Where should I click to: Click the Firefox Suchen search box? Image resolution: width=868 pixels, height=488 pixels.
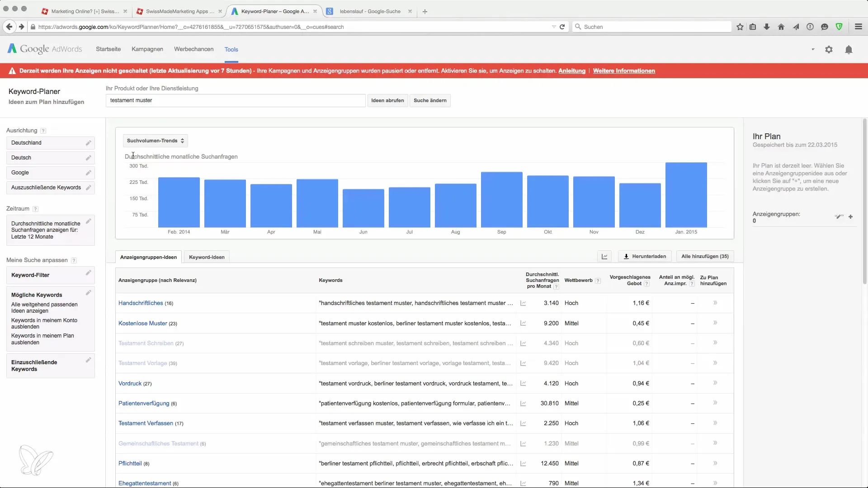(x=652, y=27)
